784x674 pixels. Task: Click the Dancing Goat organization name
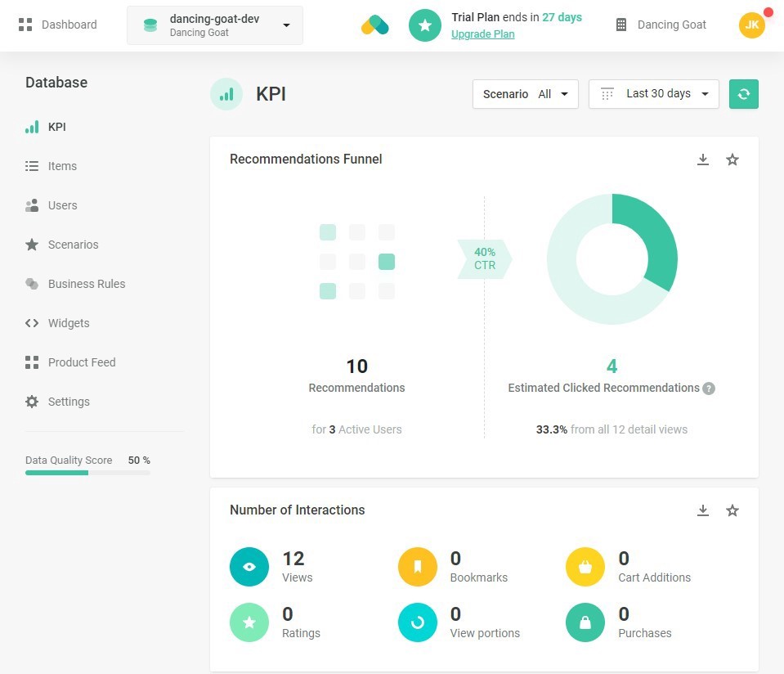coord(671,25)
